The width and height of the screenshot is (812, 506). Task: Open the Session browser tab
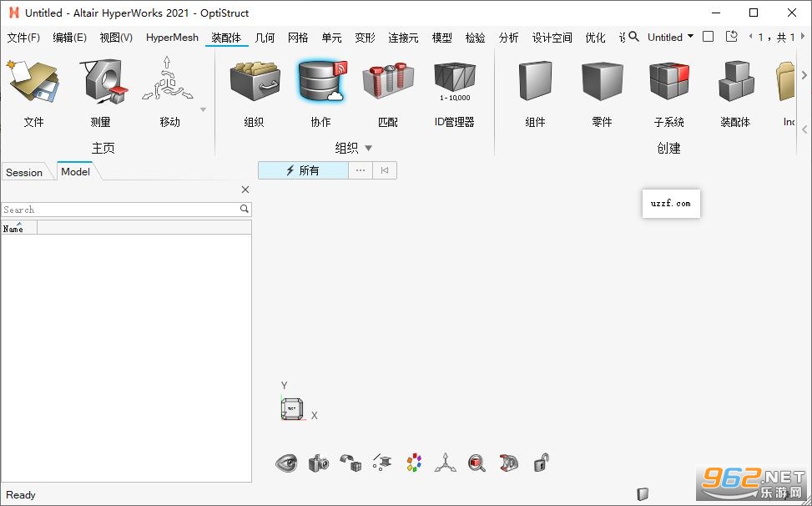tap(24, 173)
